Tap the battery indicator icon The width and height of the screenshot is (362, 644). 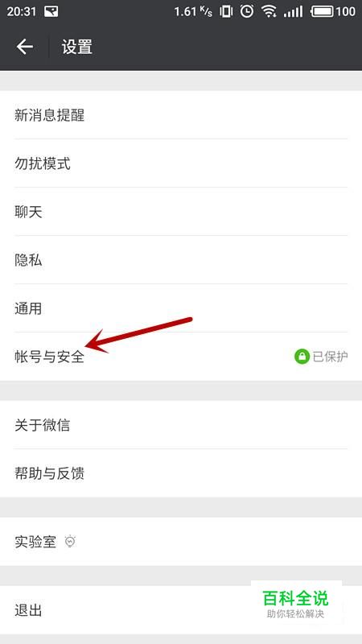323,11
